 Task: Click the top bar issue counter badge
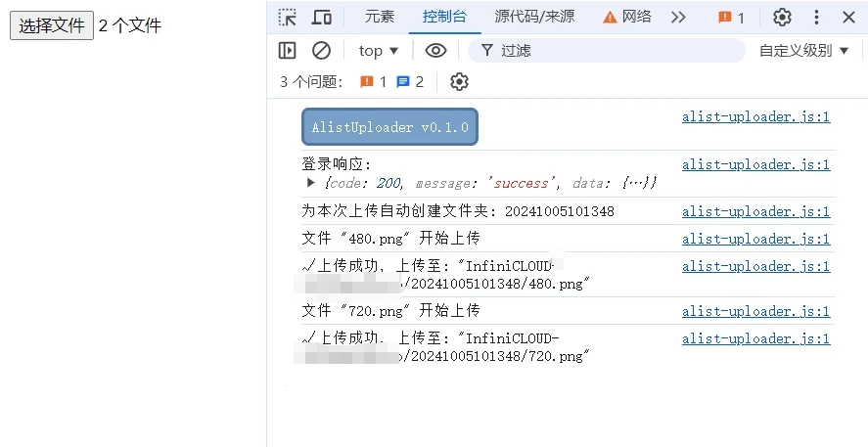click(731, 18)
